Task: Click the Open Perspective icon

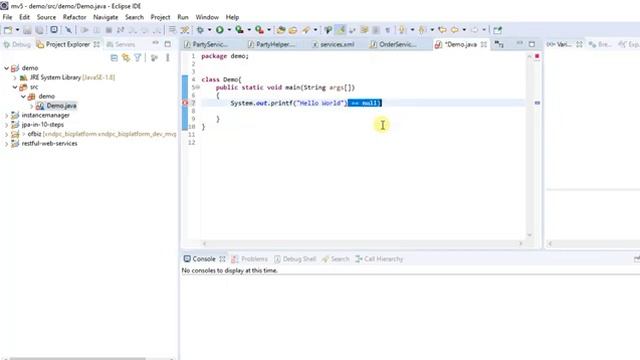Action: click(x=497, y=30)
